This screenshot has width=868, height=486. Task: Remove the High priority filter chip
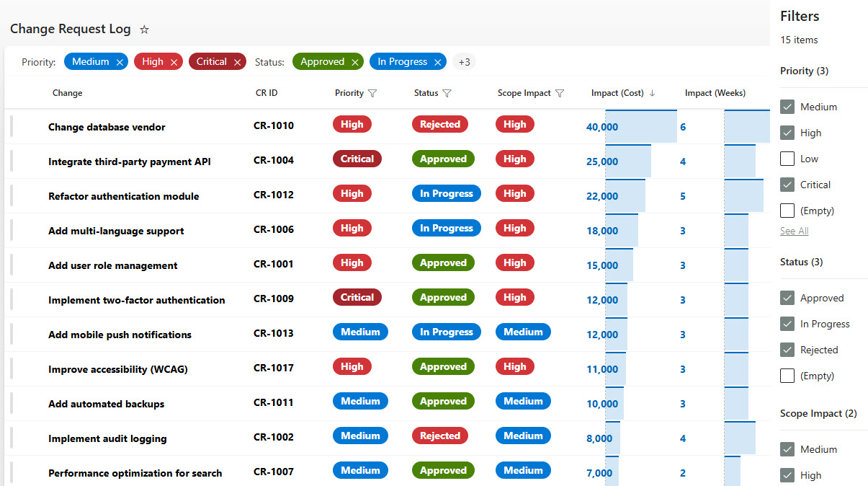coord(174,63)
